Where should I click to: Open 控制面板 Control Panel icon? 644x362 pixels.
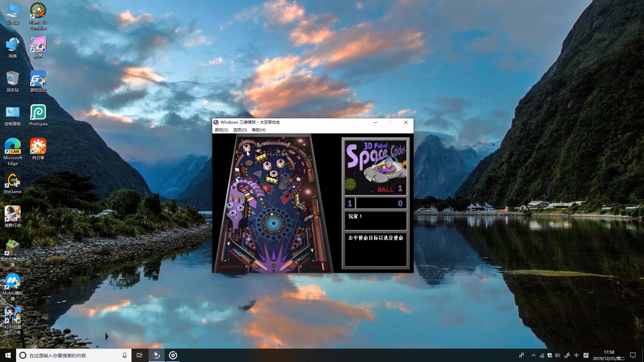pyautogui.click(x=12, y=113)
